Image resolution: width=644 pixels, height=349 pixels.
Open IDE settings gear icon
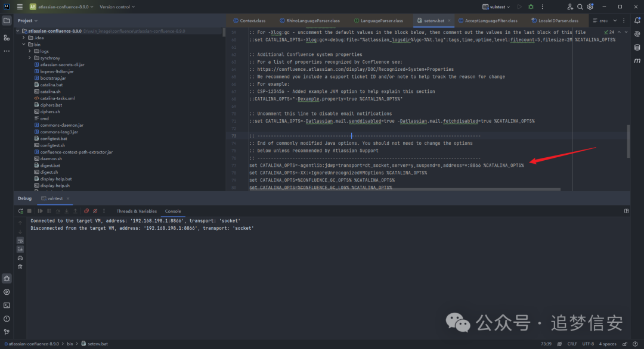pos(590,7)
